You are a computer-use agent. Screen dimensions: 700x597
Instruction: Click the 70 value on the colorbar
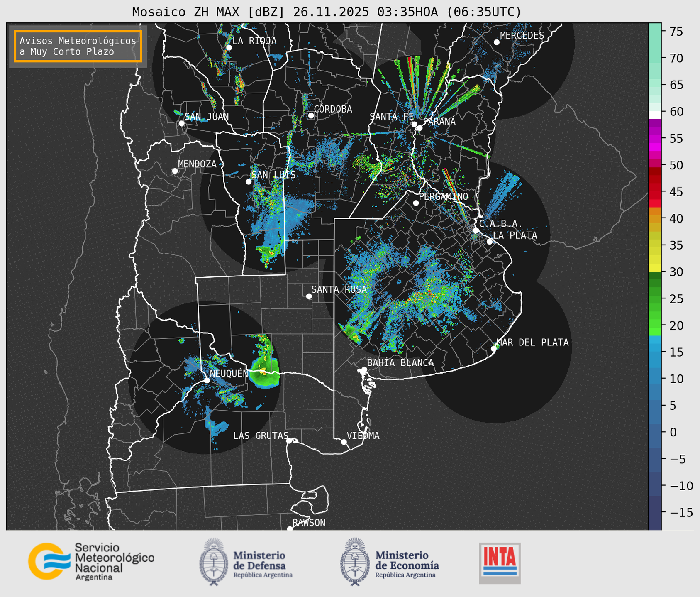[x=676, y=58]
